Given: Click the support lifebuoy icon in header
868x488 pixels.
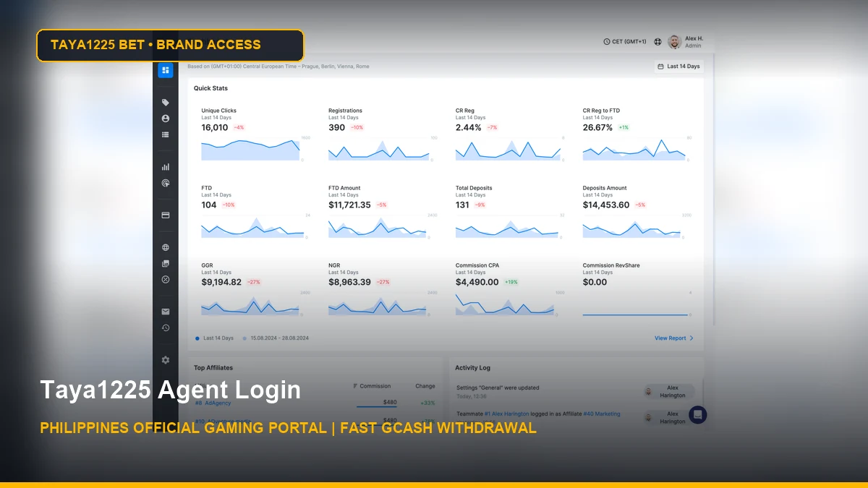Looking at the screenshot, I should pos(658,42).
